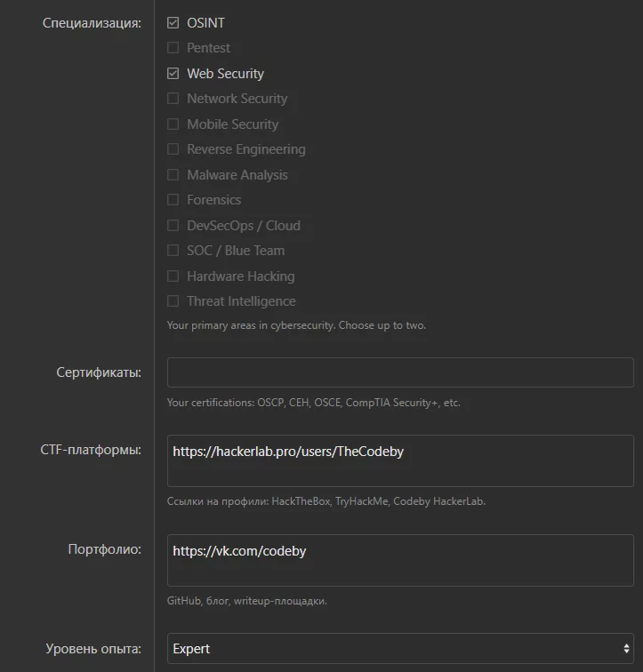Image resolution: width=643 pixels, height=672 pixels.
Task: Click the Web Security label text
Action: click(225, 74)
